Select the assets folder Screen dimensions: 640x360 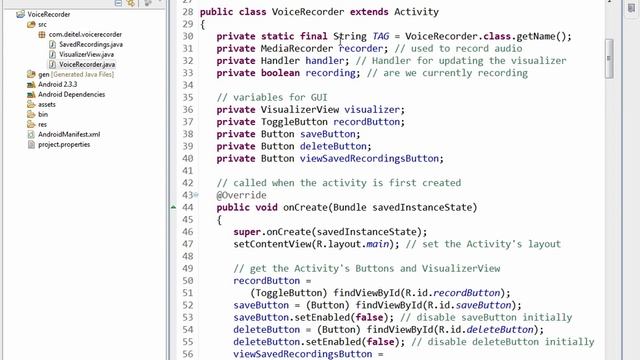tap(47, 104)
